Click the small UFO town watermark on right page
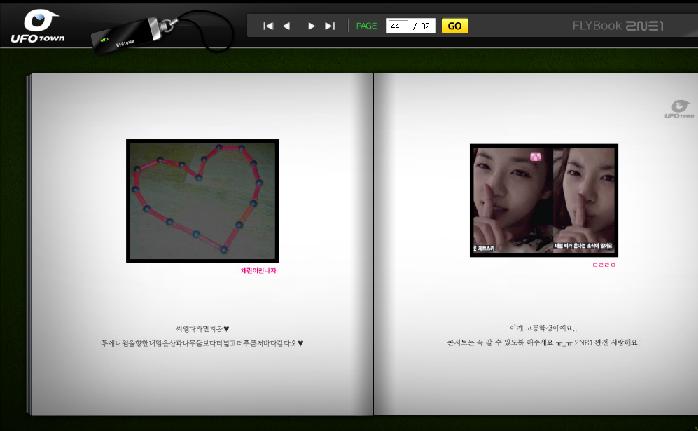 click(x=677, y=109)
